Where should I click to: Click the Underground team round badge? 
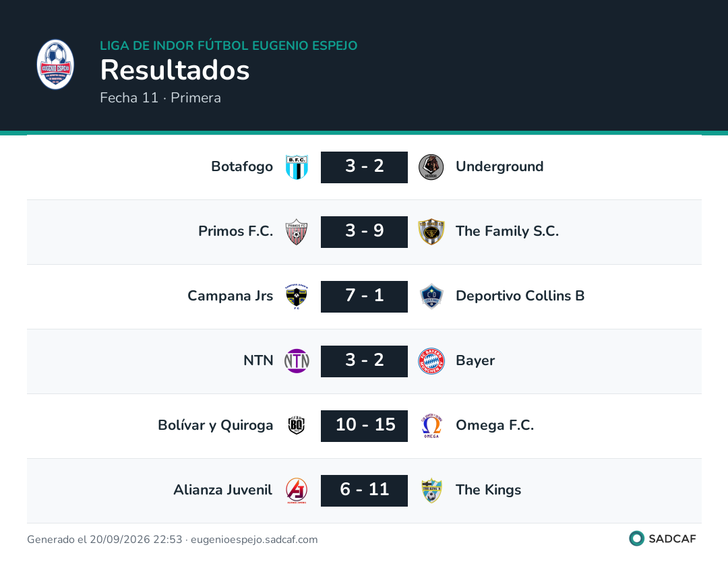coord(431,167)
